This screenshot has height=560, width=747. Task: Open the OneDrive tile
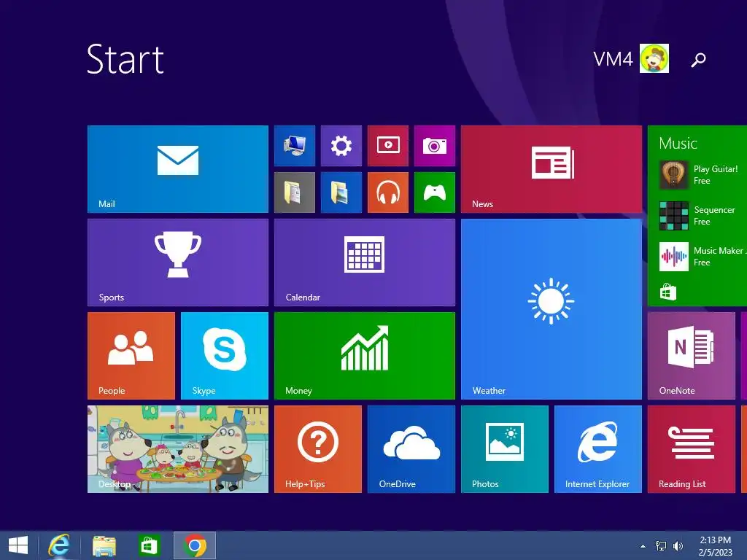pos(411,449)
